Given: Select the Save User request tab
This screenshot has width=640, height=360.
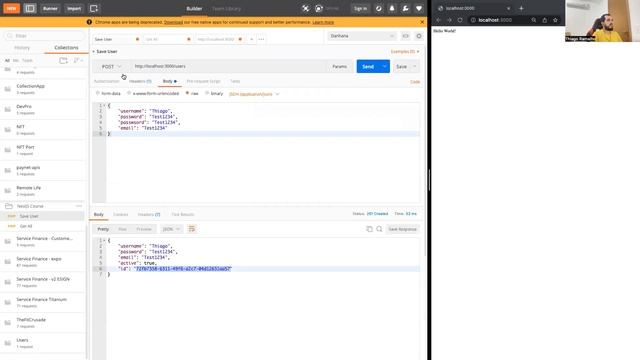Looking at the screenshot, I should coord(116,39).
